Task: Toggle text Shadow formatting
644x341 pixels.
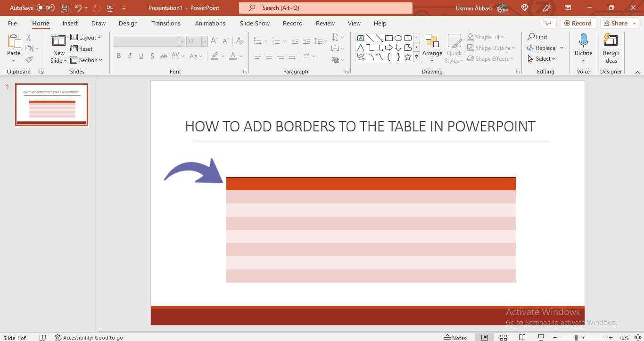Action: click(x=152, y=56)
